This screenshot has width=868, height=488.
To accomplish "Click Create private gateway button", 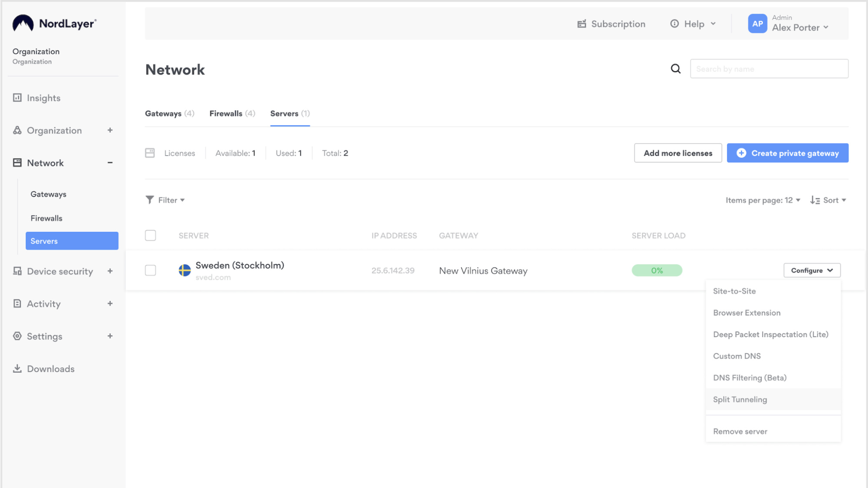I will [x=787, y=153].
